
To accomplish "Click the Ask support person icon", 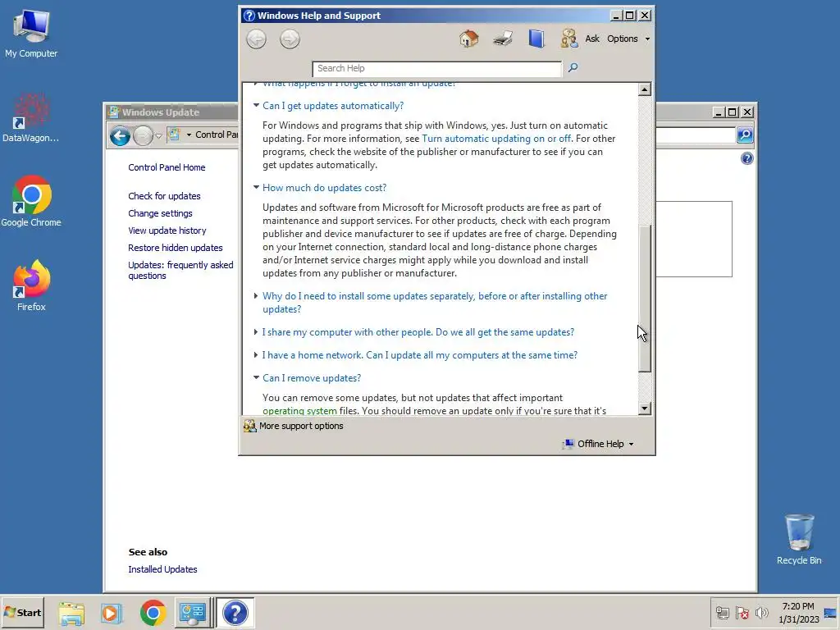I will [x=569, y=39].
